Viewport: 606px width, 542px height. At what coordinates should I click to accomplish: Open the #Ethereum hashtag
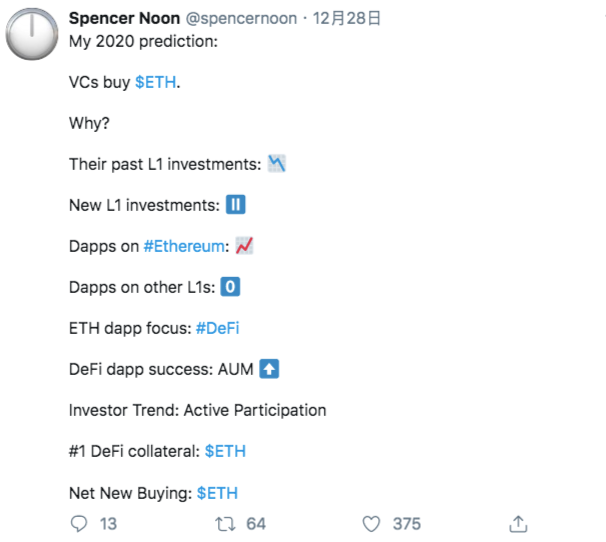[184, 246]
